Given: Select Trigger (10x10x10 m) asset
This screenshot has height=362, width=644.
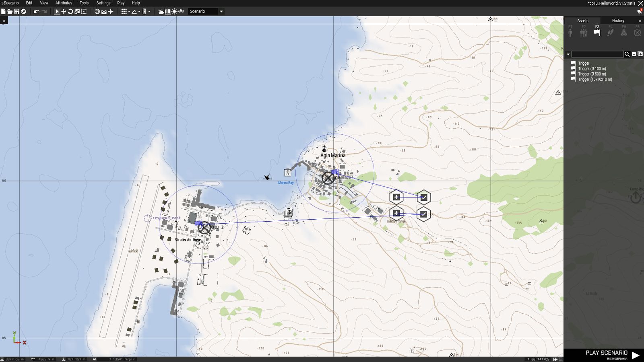Looking at the screenshot, I should coord(595,79).
